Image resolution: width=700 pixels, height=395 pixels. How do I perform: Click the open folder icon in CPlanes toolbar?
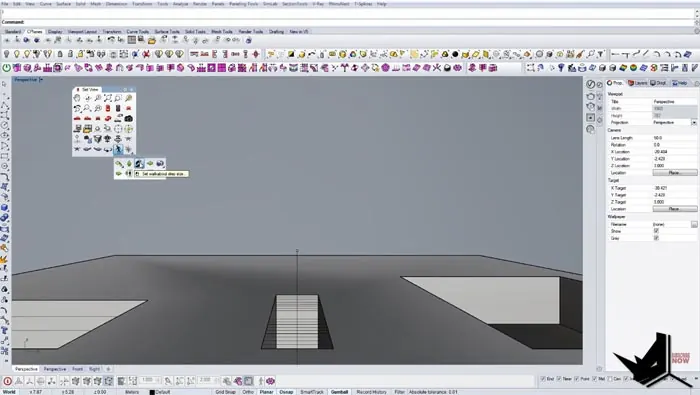point(152,40)
